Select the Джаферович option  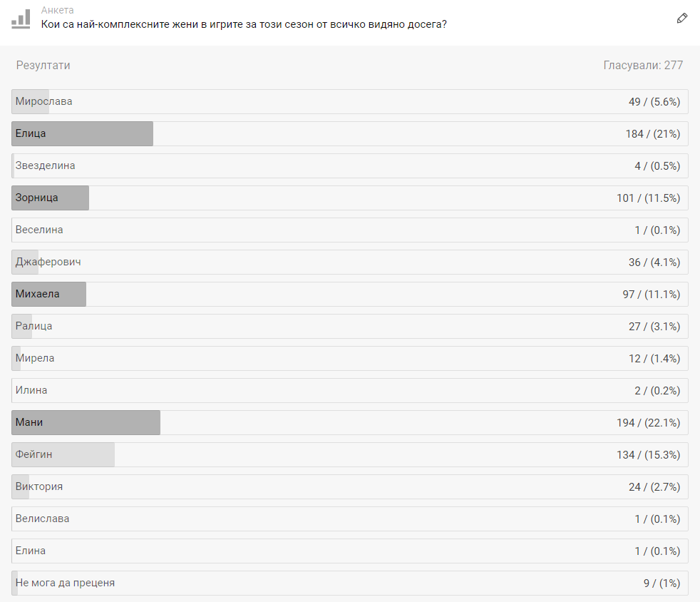pyautogui.click(x=349, y=262)
